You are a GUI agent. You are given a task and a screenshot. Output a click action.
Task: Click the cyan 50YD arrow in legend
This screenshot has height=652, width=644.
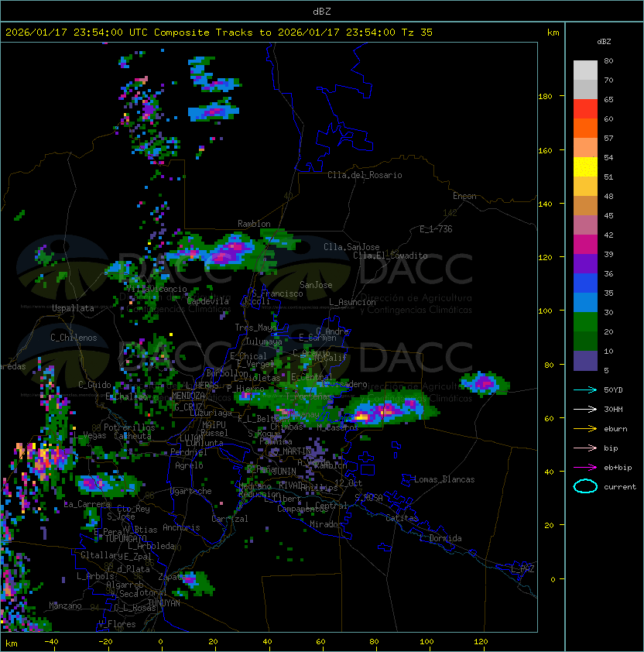click(x=585, y=389)
